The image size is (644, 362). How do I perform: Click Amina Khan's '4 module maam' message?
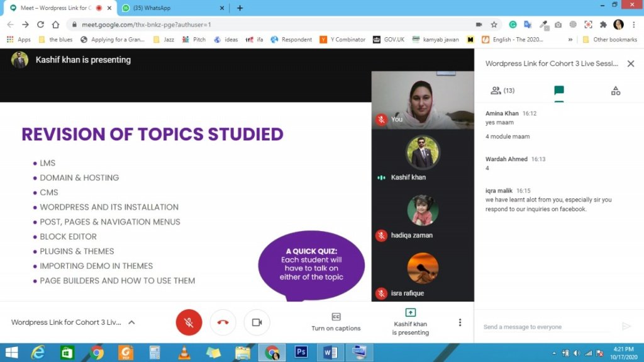coord(508,137)
